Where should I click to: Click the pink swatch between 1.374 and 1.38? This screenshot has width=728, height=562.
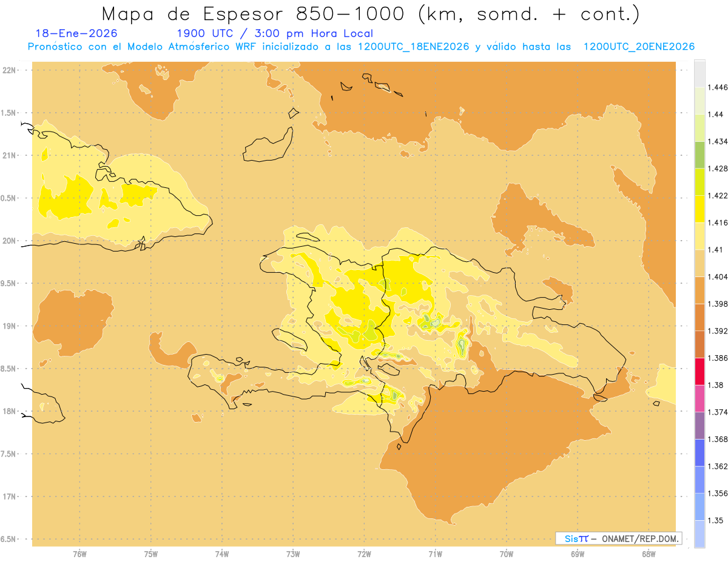(x=699, y=399)
